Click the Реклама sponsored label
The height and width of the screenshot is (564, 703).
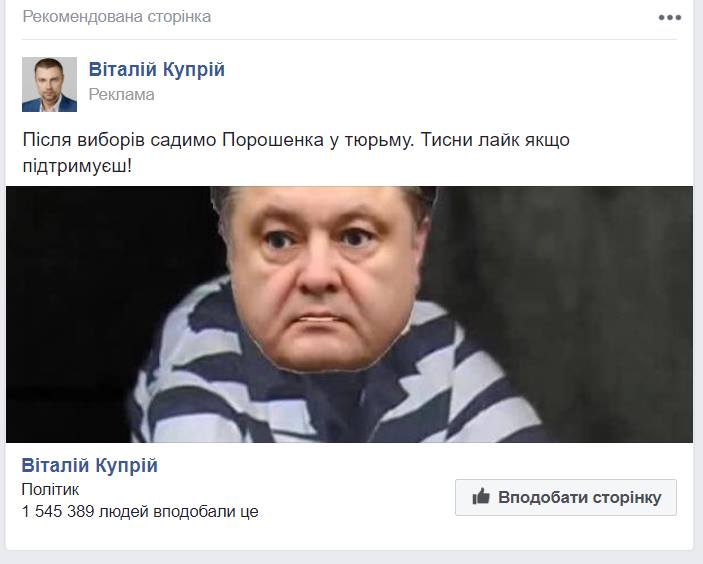tap(122, 95)
